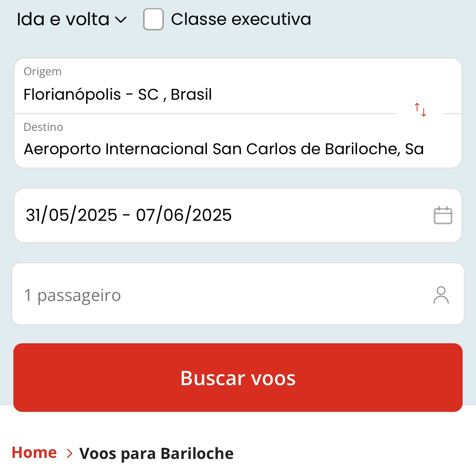Viewport: 476px width, 476px height.
Task: Click the swap origin and destination arrows icon
Action: (x=420, y=110)
